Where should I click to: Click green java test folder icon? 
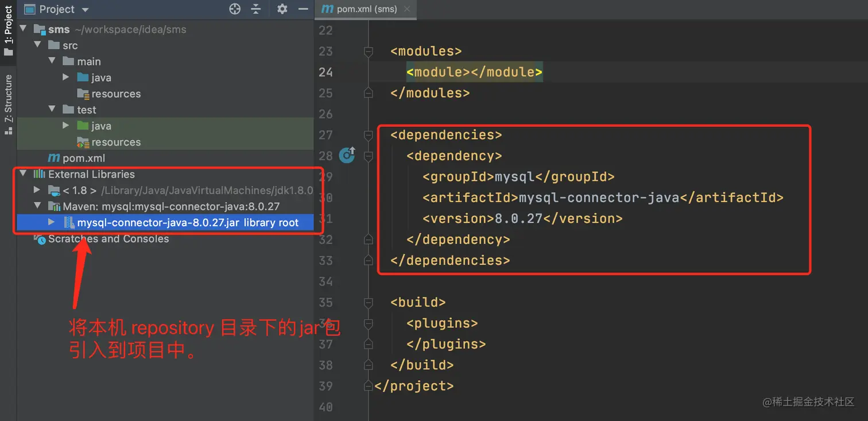click(x=83, y=126)
